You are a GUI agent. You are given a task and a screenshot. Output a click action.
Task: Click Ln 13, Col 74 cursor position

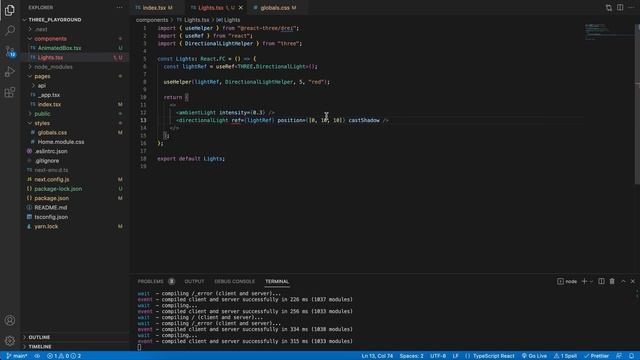point(377,356)
